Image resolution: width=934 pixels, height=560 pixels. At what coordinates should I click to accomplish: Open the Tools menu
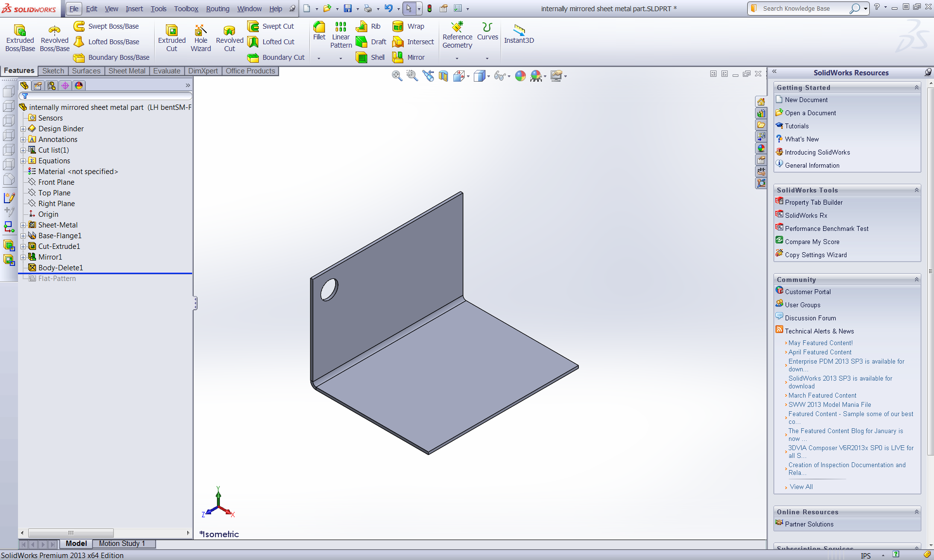[x=159, y=9]
